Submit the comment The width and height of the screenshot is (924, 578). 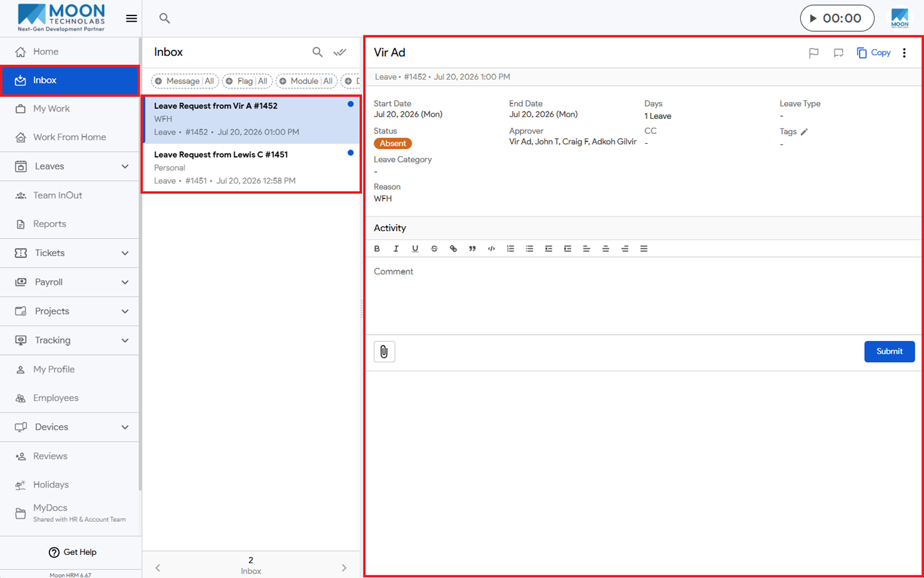(889, 351)
